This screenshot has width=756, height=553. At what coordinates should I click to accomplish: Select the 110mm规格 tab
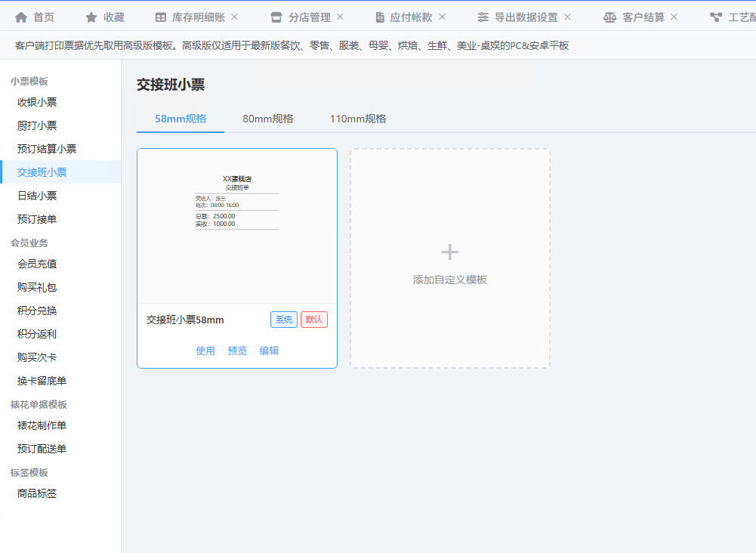point(358,119)
